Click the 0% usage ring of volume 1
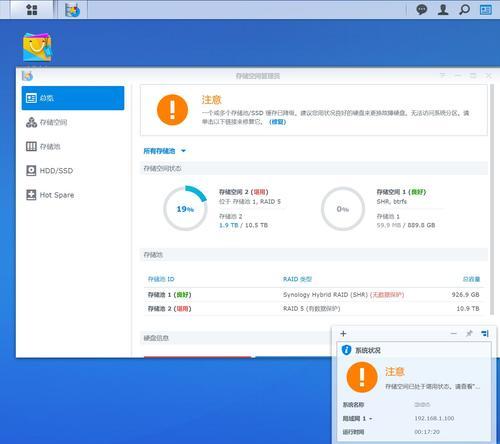The height and width of the screenshot is (444, 500). tap(343, 209)
